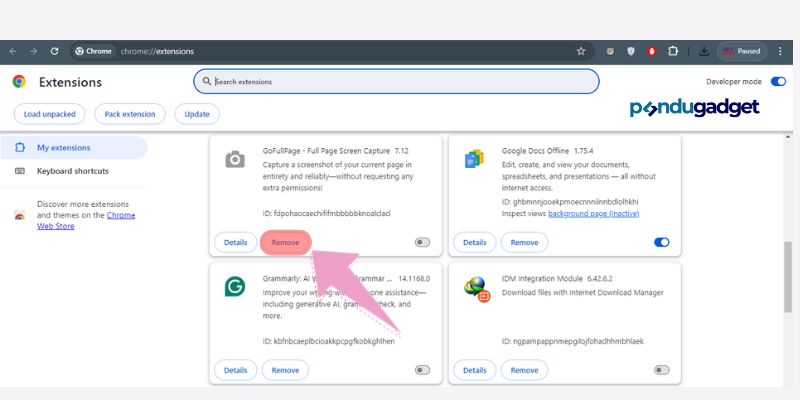Open Details for GoFullPage

pos(235,242)
